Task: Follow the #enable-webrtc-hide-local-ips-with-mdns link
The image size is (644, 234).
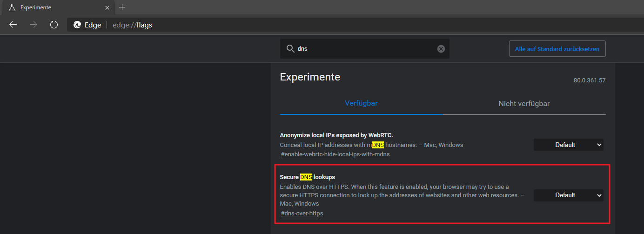Action: tap(335, 154)
